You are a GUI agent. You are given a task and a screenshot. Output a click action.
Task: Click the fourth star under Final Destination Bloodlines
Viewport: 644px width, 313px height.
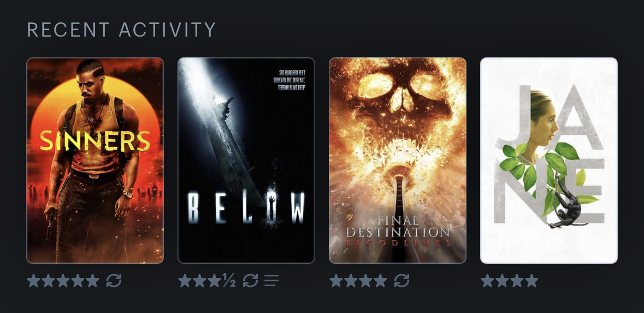tap(381, 281)
